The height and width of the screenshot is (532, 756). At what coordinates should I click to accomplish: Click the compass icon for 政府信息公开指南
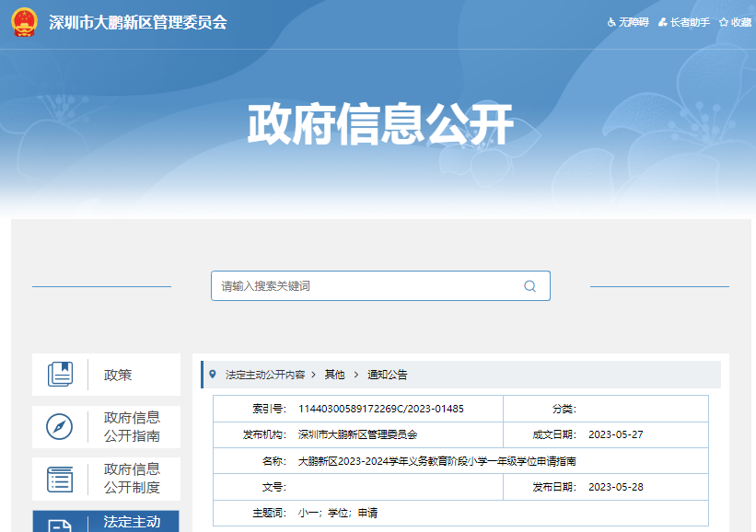click(x=60, y=427)
